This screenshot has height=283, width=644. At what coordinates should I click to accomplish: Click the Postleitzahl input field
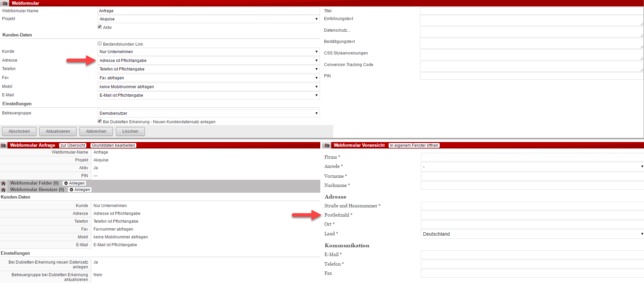coord(532,215)
